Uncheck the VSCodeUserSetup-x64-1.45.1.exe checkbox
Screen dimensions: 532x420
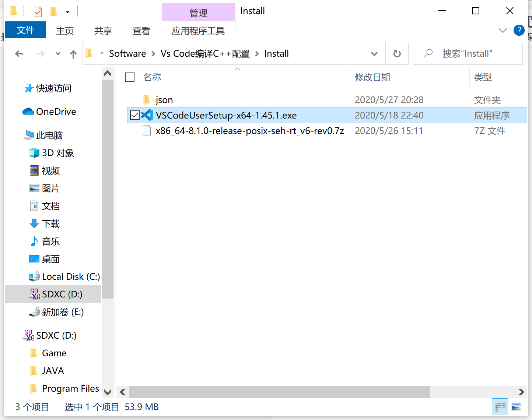point(135,115)
